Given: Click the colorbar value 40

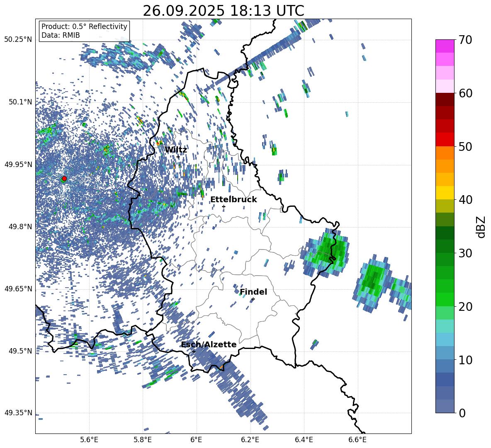Looking at the screenshot, I should click(465, 200).
